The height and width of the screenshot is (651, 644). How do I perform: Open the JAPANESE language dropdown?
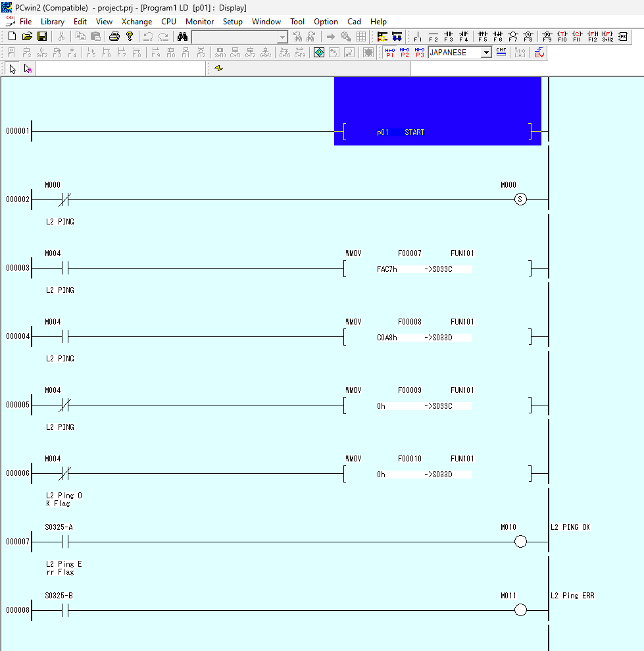pos(486,52)
